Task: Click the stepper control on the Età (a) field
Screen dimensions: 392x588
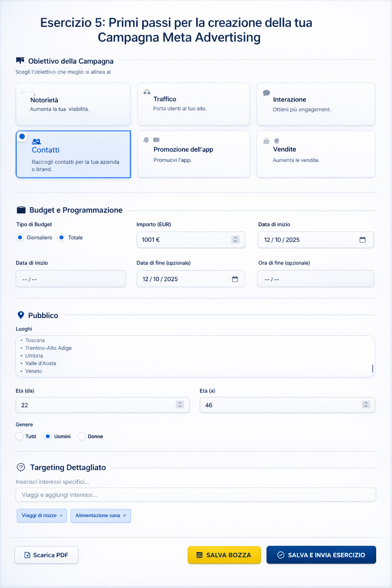Action: click(x=366, y=405)
